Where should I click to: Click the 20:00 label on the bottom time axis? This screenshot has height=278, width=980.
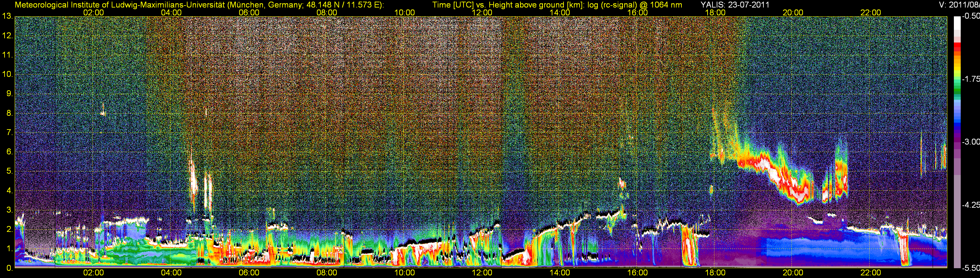793,273
